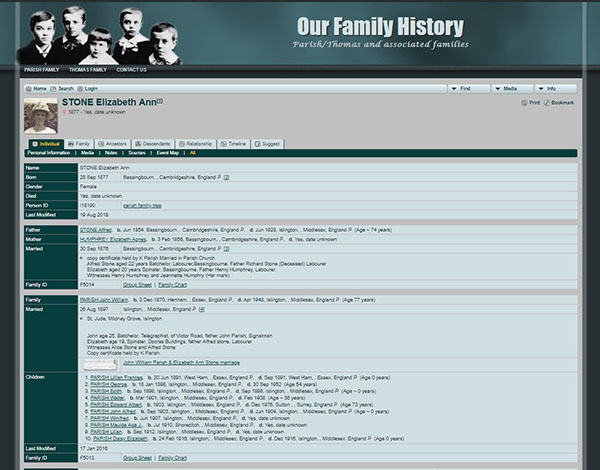
Task: Open the PARISH FAMILY navigation item
Action: click(x=42, y=70)
